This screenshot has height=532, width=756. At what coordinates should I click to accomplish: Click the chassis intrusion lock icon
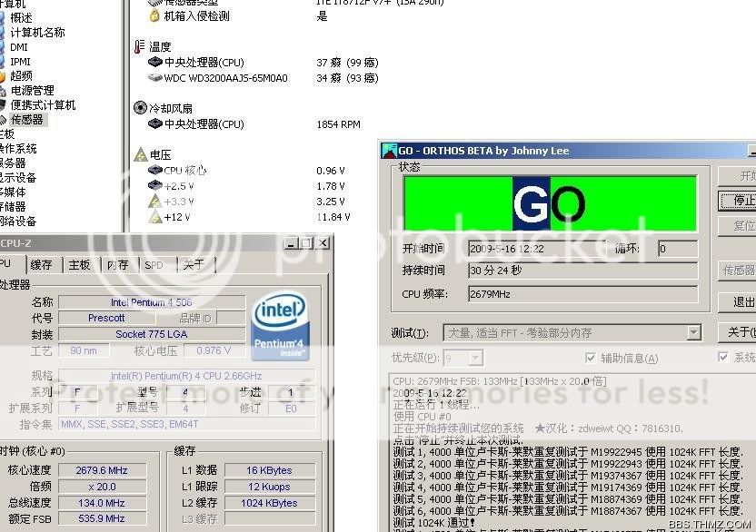tap(154, 16)
